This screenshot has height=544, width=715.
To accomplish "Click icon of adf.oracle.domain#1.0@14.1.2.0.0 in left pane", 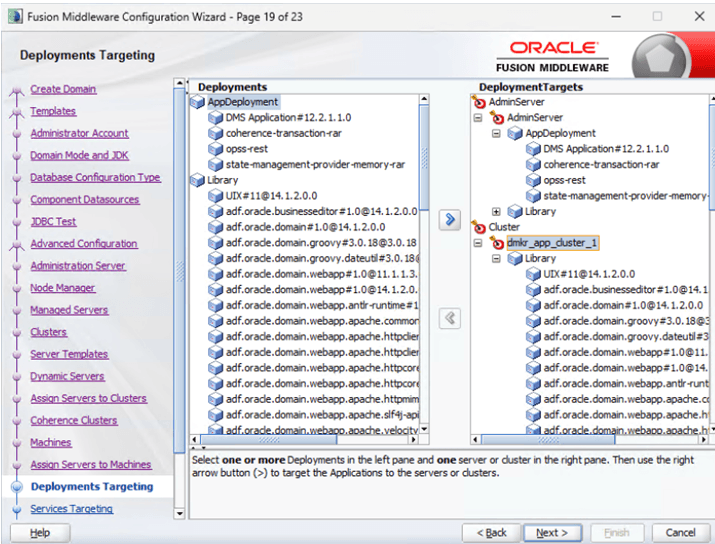I will 215,227.
